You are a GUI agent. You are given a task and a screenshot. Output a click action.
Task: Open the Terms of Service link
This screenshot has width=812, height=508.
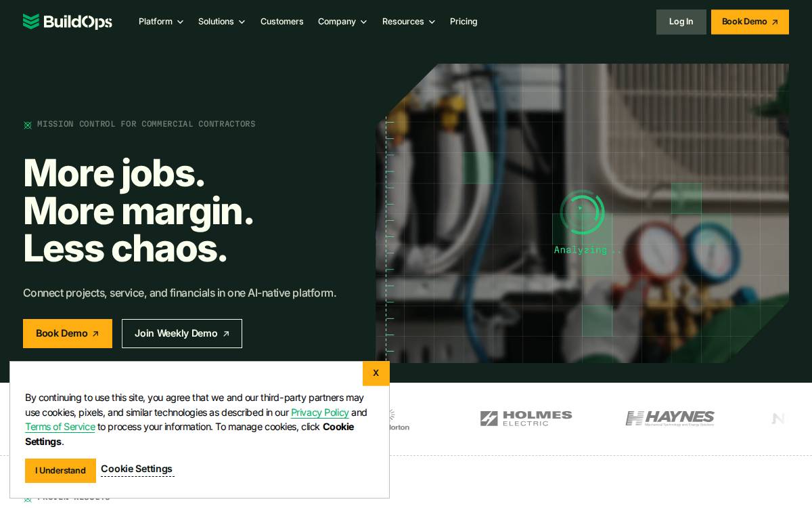60,427
